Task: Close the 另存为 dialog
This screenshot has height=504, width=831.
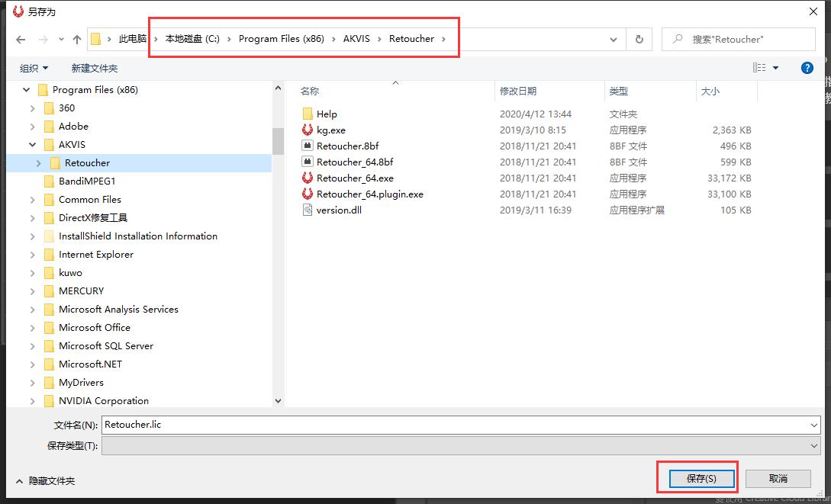Action: (813, 11)
